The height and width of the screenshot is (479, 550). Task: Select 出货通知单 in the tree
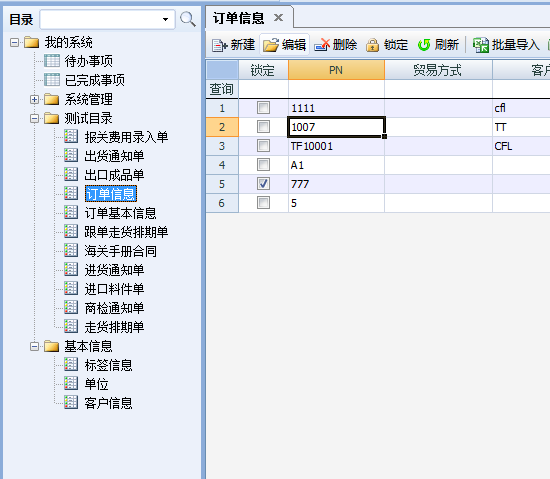coord(114,156)
